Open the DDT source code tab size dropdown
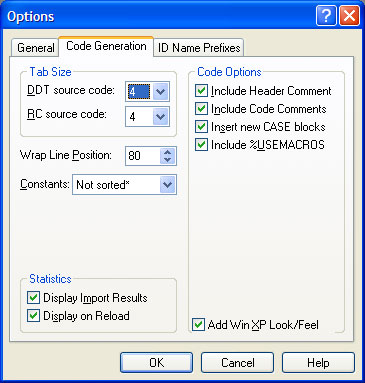The width and height of the screenshot is (365, 383). point(161,91)
